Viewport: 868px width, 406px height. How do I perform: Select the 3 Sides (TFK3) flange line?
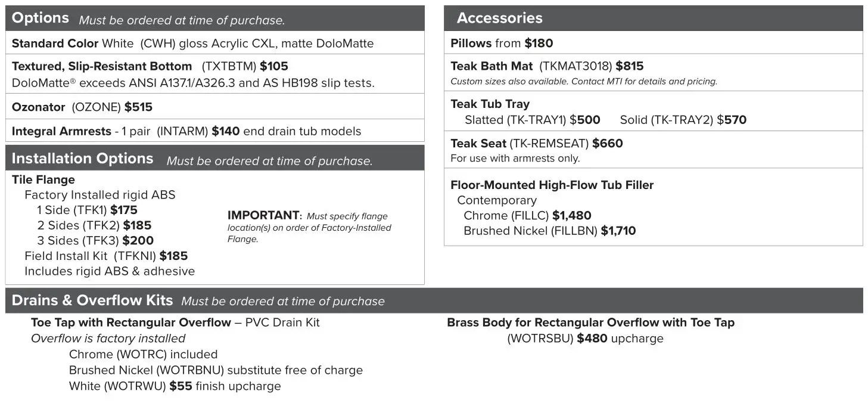click(95, 241)
